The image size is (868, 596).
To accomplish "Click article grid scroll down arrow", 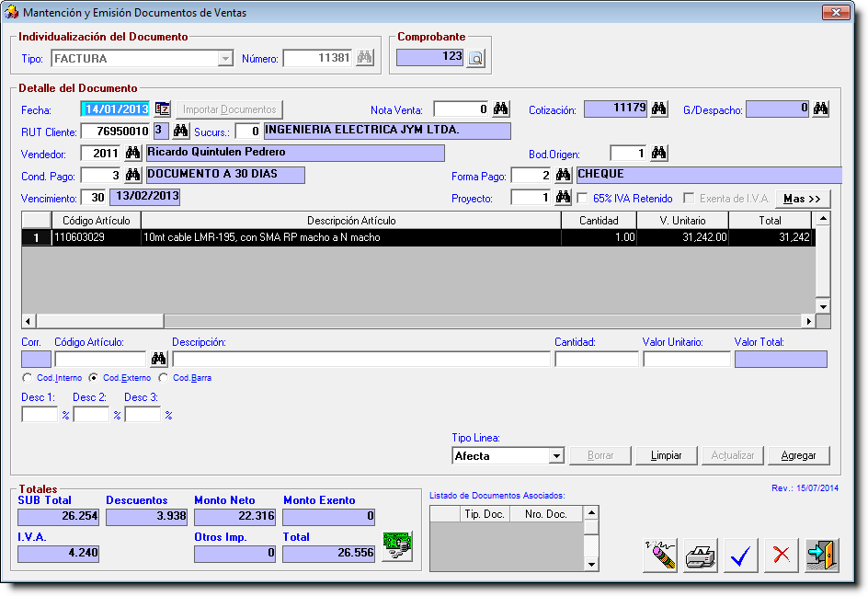I will pyautogui.click(x=823, y=306).
